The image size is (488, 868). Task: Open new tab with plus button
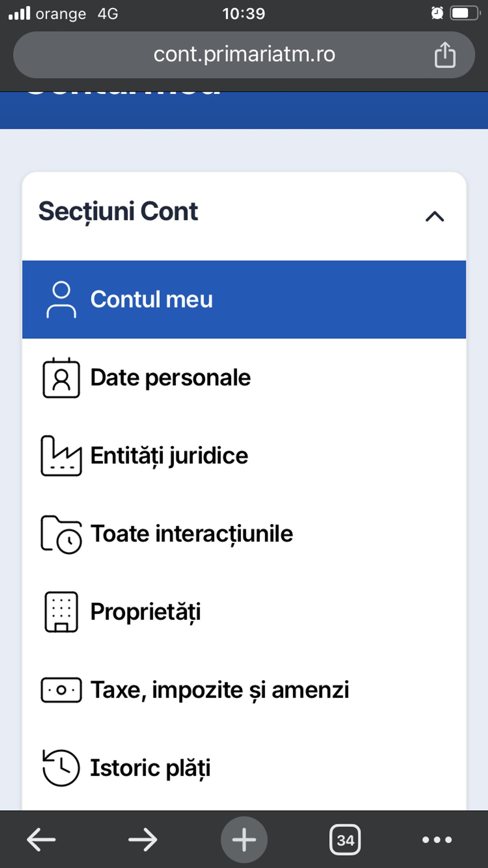(244, 840)
